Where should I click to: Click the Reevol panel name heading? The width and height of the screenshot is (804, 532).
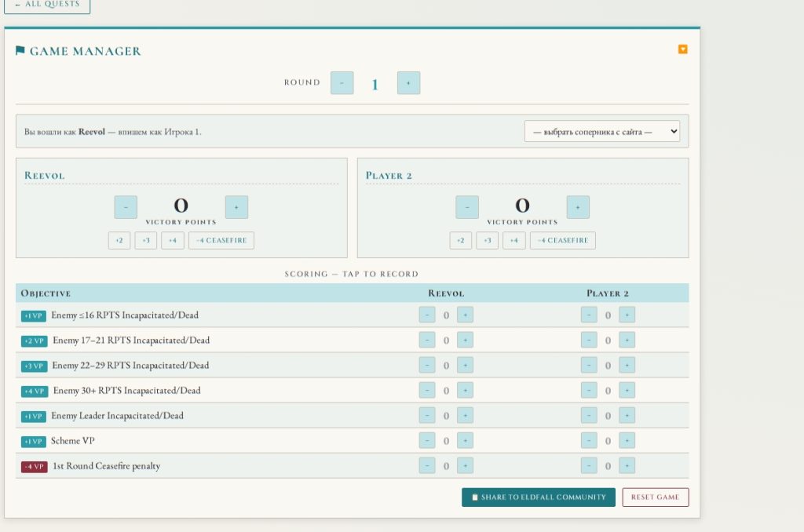click(45, 175)
